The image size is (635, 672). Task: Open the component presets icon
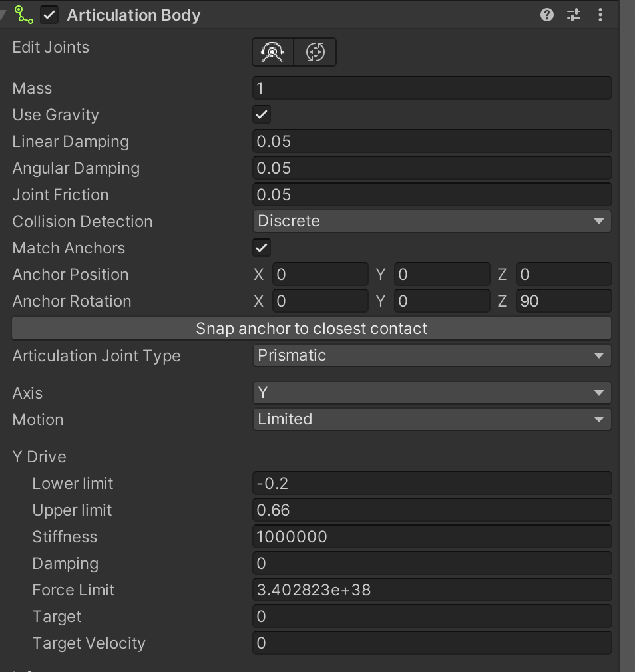point(574,15)
